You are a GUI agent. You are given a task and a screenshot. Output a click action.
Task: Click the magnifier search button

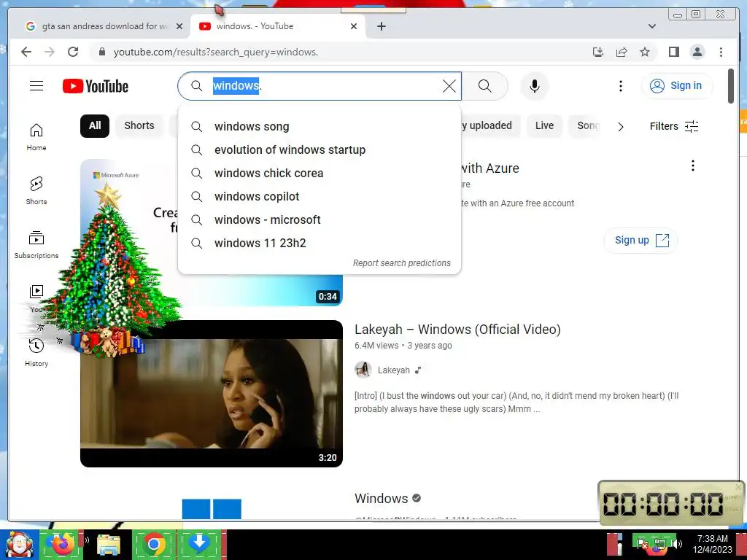coord(484,86)
